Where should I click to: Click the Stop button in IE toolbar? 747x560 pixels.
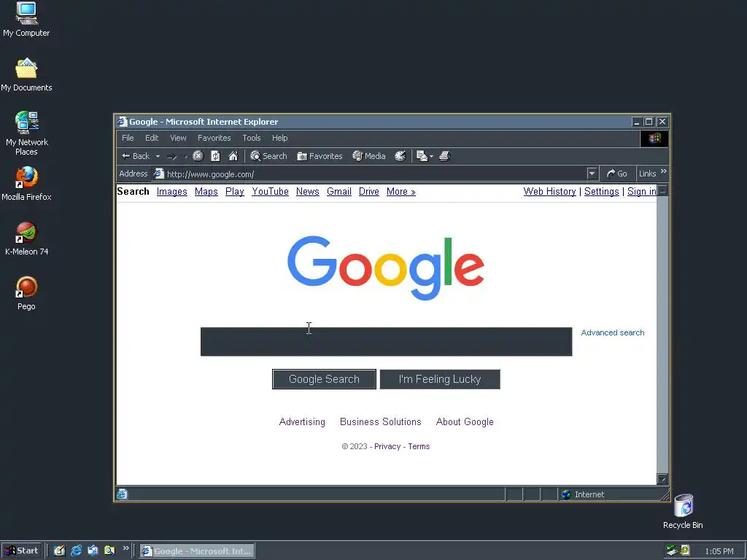click(x=198, y=156)
